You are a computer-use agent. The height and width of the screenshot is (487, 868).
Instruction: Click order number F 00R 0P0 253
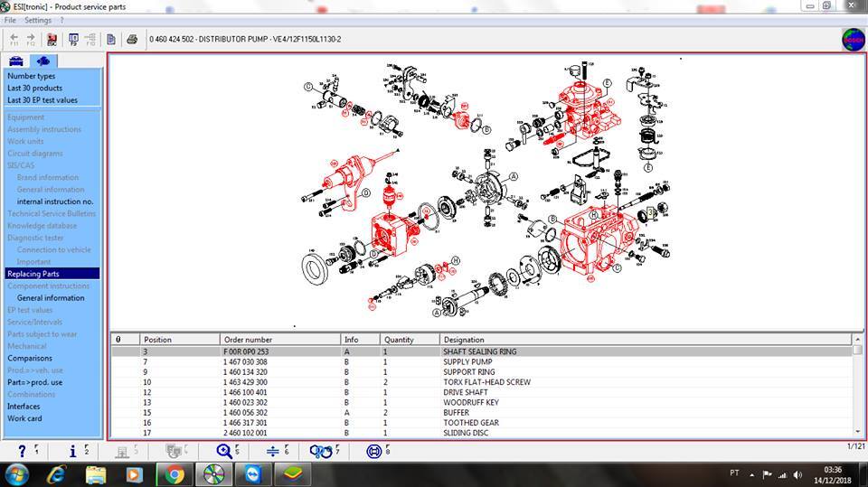(x=246, y=351)
